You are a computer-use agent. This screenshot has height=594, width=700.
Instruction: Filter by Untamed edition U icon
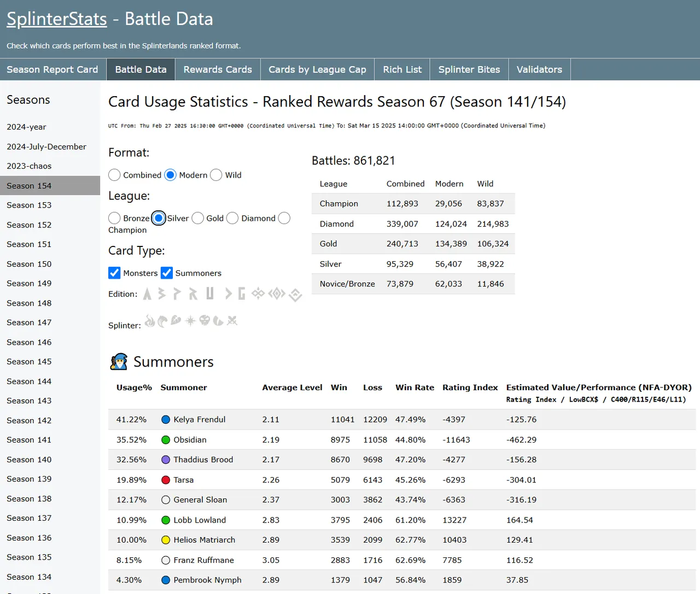[210, 294]
